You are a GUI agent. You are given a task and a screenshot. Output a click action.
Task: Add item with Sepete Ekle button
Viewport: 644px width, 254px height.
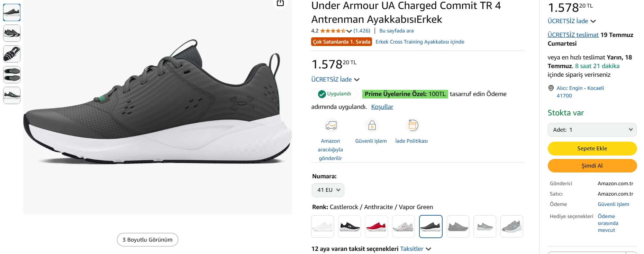click(x=592, y=149)
